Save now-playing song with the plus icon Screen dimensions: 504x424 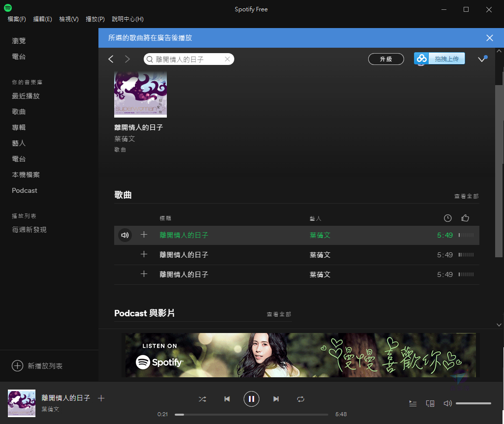pyautogui.click(x=101, y=398)
